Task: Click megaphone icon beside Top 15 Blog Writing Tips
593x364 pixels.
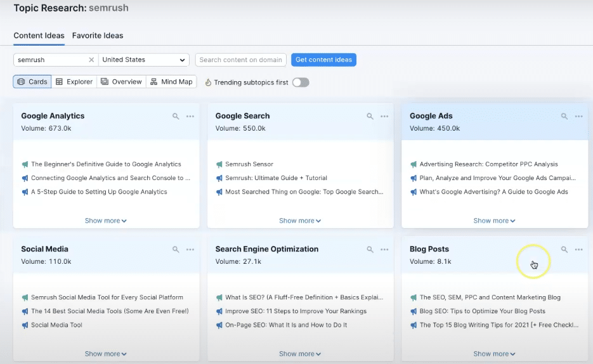Action: tap(414, 325)
